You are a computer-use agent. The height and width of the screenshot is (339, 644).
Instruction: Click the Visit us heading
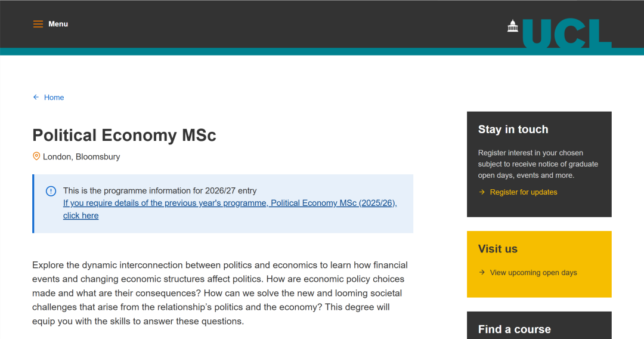[x=498, y=249]
